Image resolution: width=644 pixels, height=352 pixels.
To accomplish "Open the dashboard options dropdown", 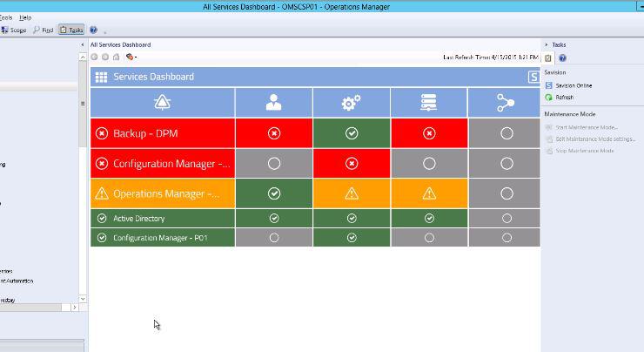I will point(131,57).
